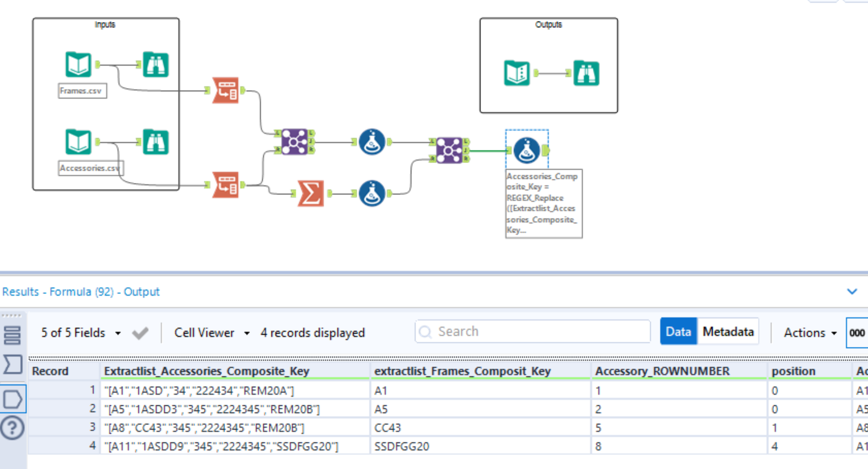Select the Data tab in the Results pane
This screenshot has width=868, height=469.
[678, 331]
